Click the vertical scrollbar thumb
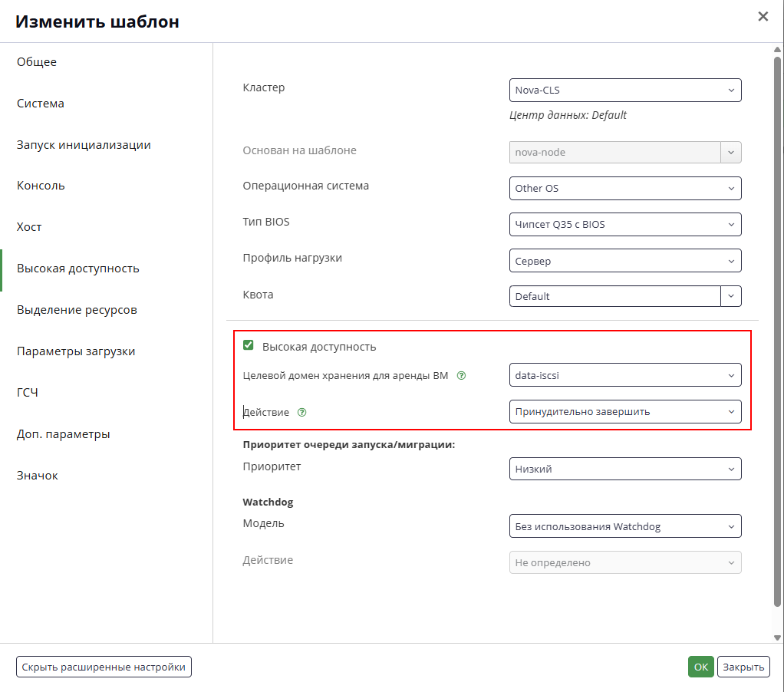The width and height of the screenshot is (784, 692). tap(778, 332)
